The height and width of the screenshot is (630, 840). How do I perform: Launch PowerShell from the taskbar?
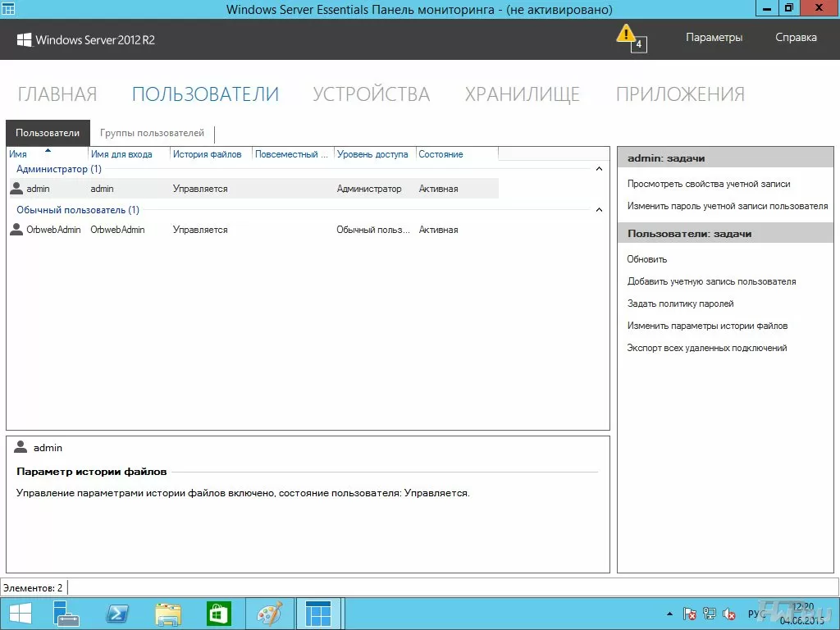(x=117, y=613)
